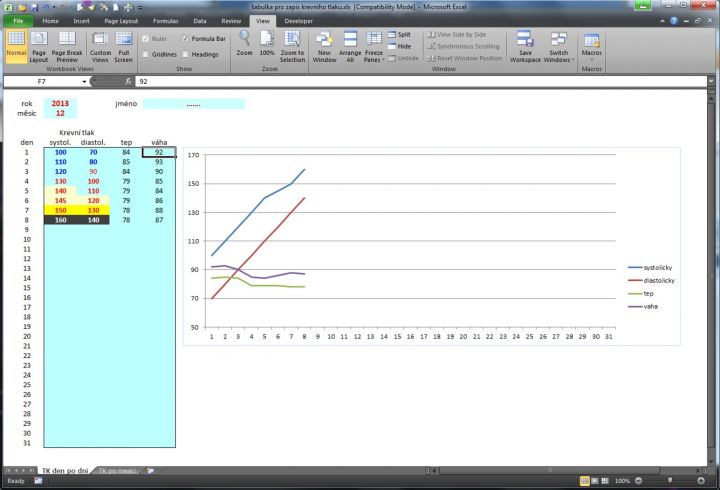This screenshot has height=490, width=720.
Task: Click the formula bar input showing 92
Action: tap(421, 81)
